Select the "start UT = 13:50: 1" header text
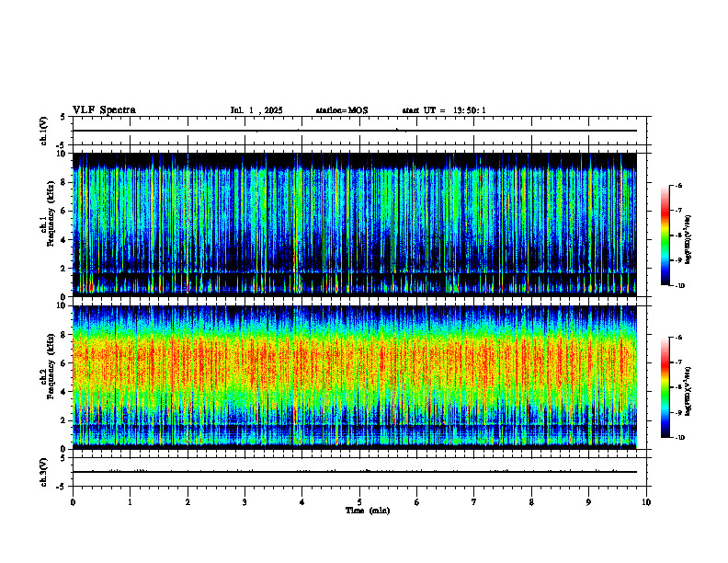Screen dimensions: 728x563 pyautogui.click(x=444, y=110)
